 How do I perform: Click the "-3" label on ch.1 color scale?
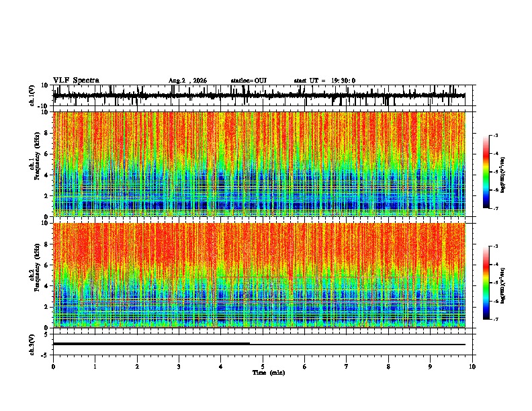click(495, 135)
